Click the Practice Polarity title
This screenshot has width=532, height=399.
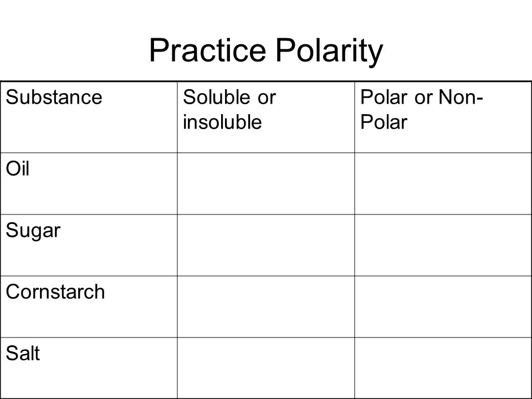[x=266, y=51]
